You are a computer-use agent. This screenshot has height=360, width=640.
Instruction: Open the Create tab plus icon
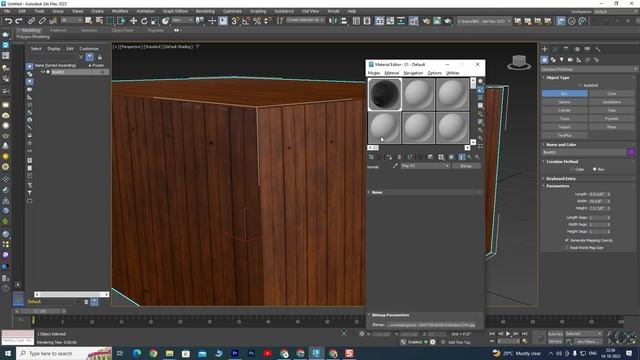pos(544,49)
